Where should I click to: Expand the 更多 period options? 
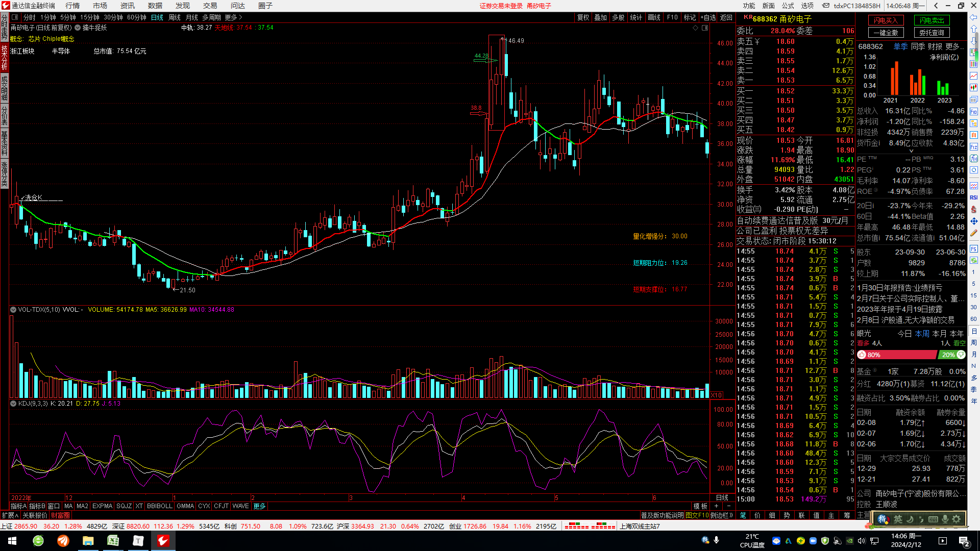[233, 17]
